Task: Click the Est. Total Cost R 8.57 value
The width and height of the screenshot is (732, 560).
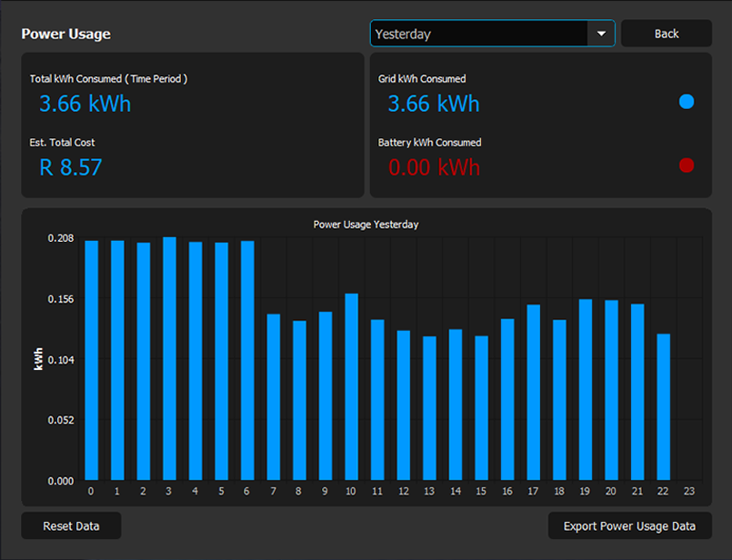Action: (70, 167)
